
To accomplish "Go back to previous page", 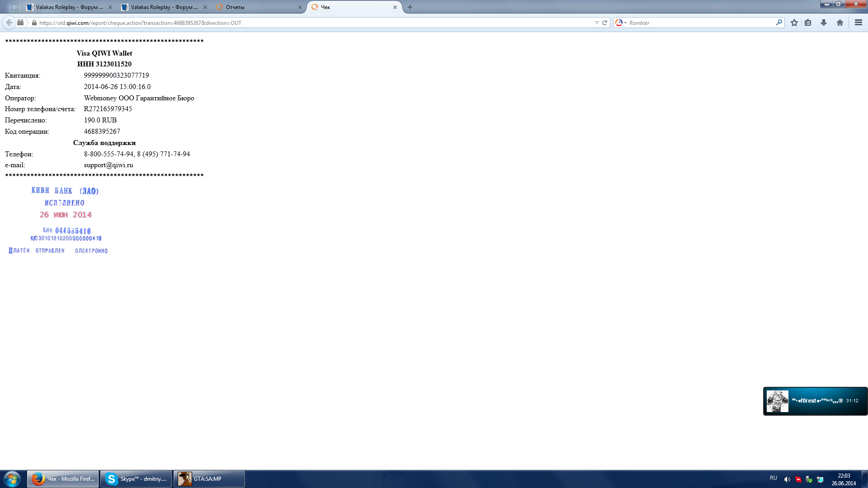I will [9, 23].
